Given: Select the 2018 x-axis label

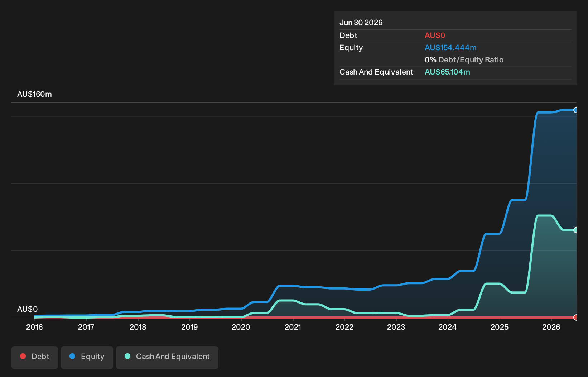Looking at the screenshot, I should tap(138, 327).
